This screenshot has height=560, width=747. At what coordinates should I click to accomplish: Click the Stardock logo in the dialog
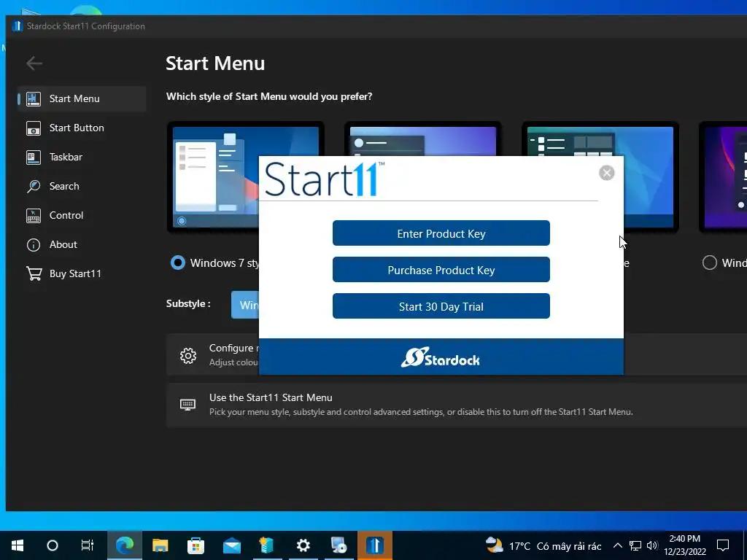click(441, 357)
